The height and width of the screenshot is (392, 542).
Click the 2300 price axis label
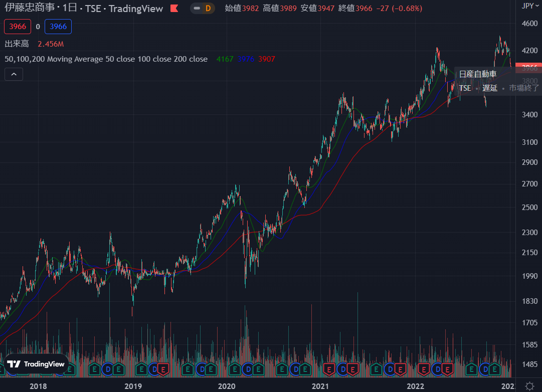click(x=529, y=232)
